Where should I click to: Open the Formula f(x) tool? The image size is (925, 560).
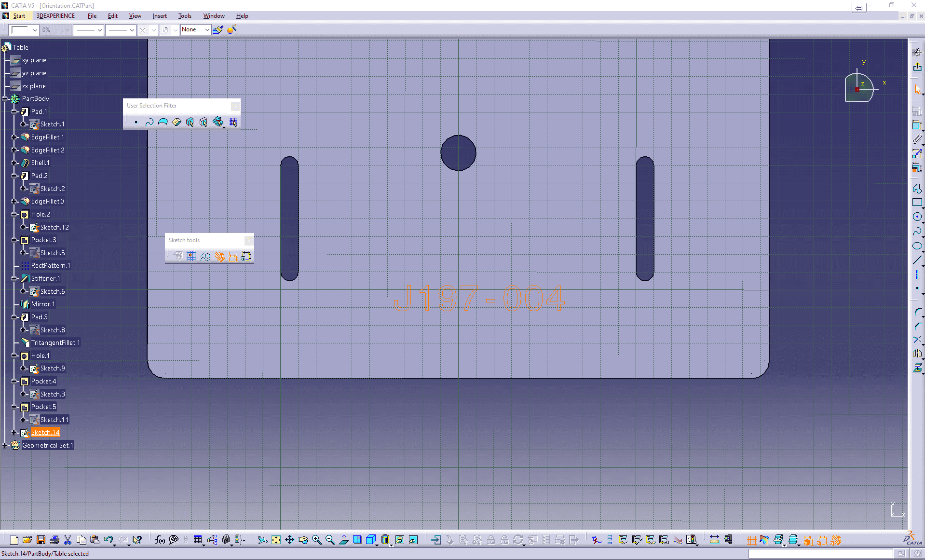tap(160, 540)
